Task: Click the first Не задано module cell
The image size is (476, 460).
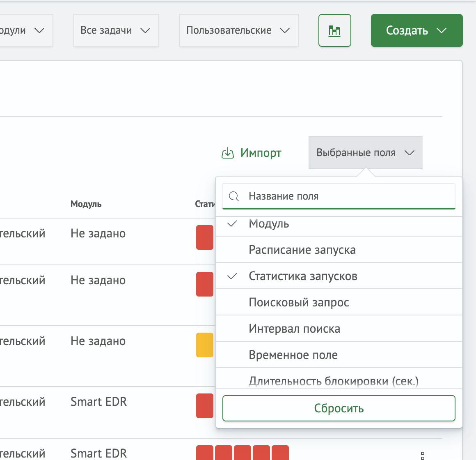Action: pos(98,233)
